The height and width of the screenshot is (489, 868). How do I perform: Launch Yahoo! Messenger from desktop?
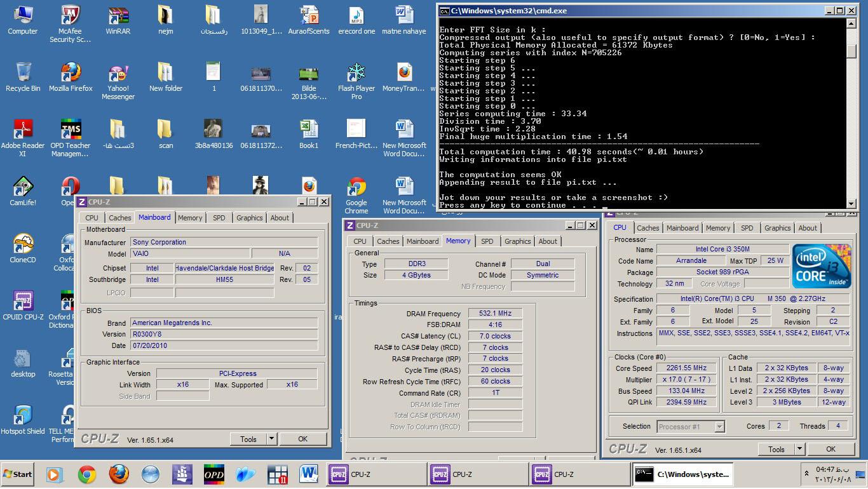point(118,81)
